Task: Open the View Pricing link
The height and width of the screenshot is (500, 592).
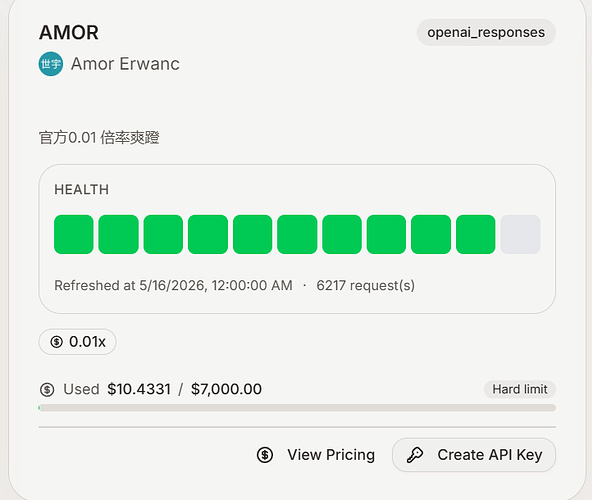Action: point(316,455)
